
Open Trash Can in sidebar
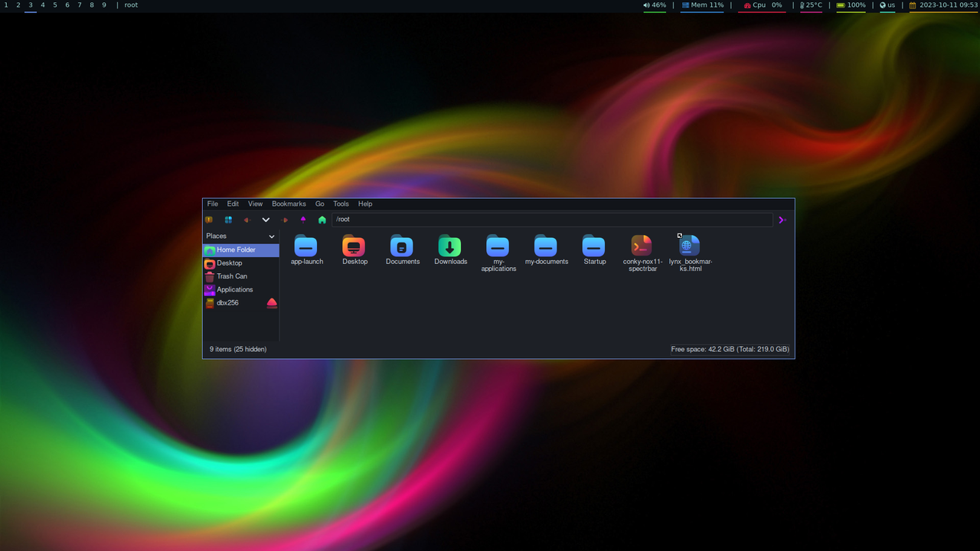241,276
